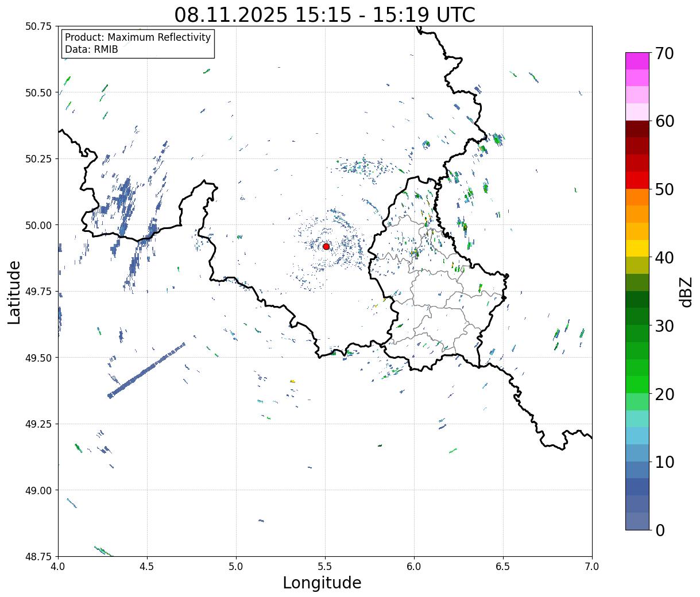Image resolution: width=700 pixels, height=597 pixels.
Task: Click the light green colorbar swatch just below 20
Action: point(637,402)
